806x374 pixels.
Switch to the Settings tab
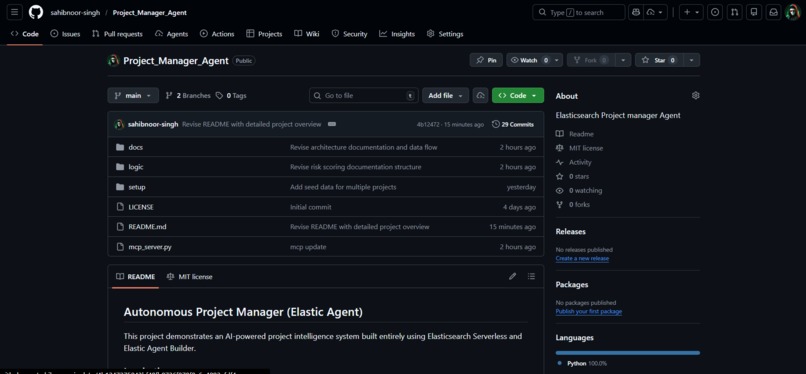pyautogui.click(x=445, y=34)
